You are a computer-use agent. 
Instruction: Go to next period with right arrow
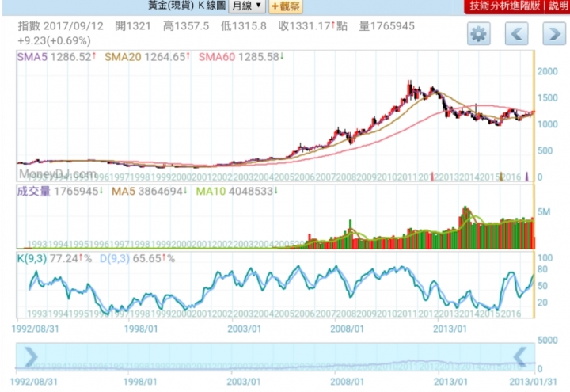point(554,34)
